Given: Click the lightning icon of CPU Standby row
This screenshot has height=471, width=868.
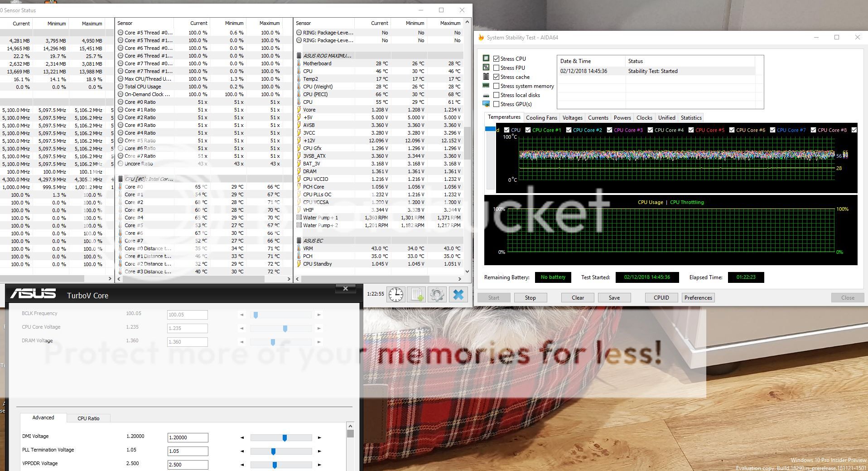Looking at the screenshot, I should (299, 264).
